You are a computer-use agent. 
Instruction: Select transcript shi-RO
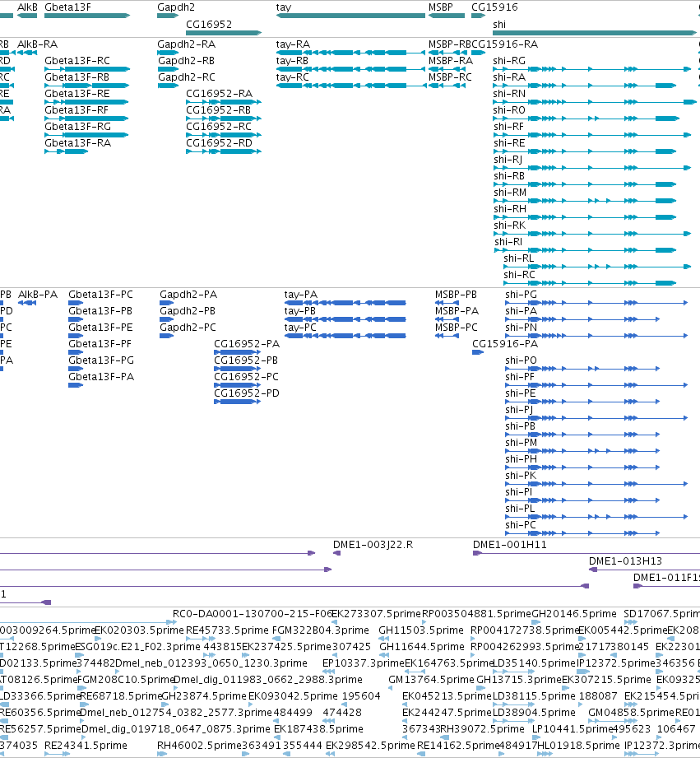(509, 109)
